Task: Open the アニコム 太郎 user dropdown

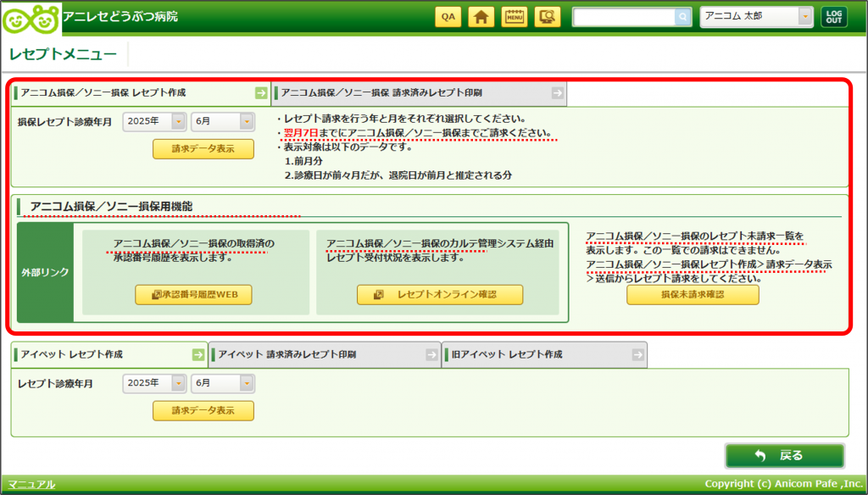Action: 756,17
